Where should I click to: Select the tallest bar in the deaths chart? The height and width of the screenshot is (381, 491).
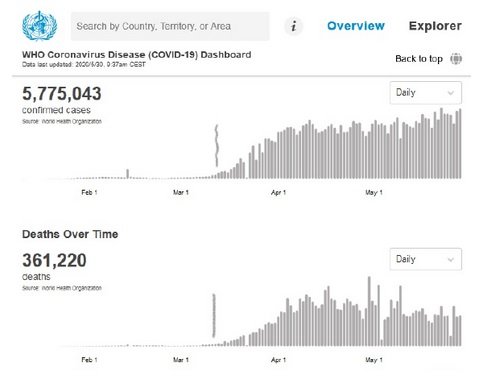[369, 311]
